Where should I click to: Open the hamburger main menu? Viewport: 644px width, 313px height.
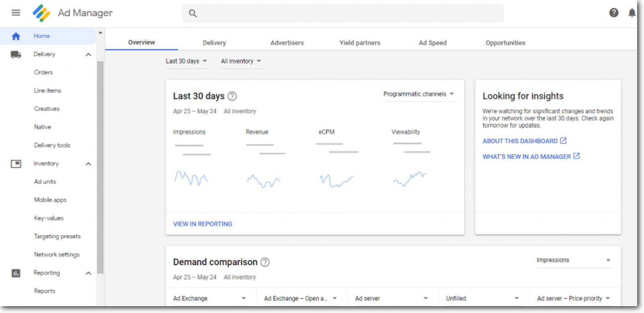16,13
